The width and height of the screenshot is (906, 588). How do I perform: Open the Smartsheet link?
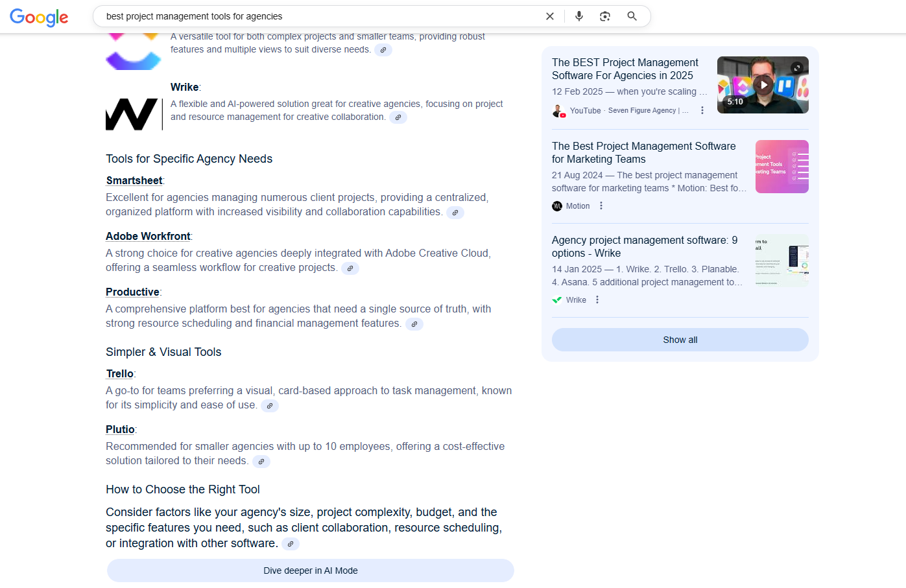tap(134, 181)
